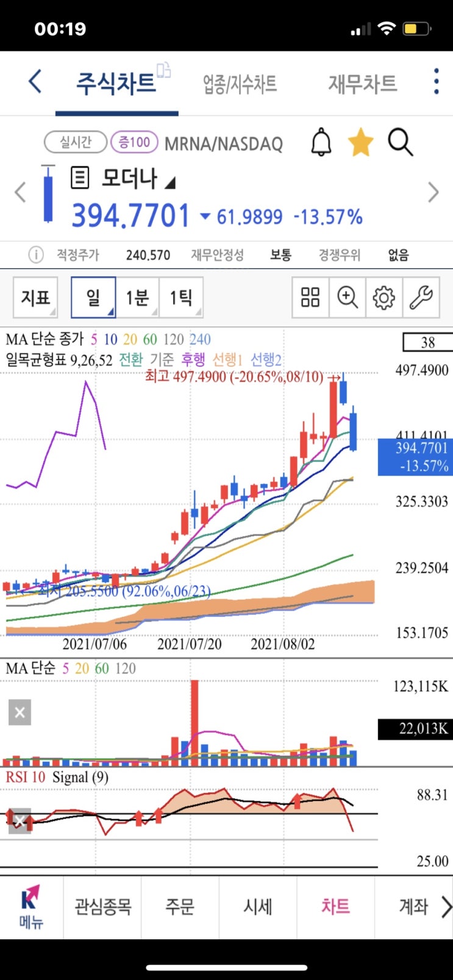Image resolution: width=453 pixels, height=980 pixels.
Task: Open the info icon next to 적정주가
Action: click(36, 255)
